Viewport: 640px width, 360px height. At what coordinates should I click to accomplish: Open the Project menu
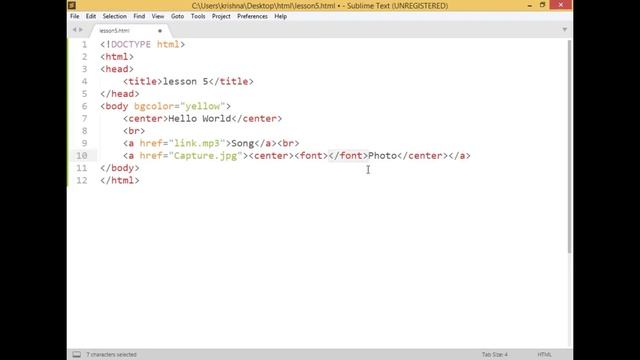pyautogui.click(x=221, y=16)
